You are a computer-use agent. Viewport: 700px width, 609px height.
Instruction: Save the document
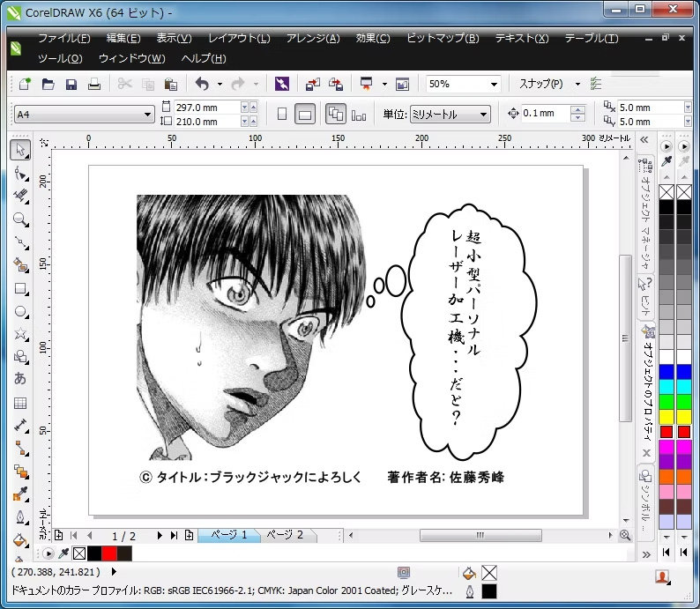[71, 84]
